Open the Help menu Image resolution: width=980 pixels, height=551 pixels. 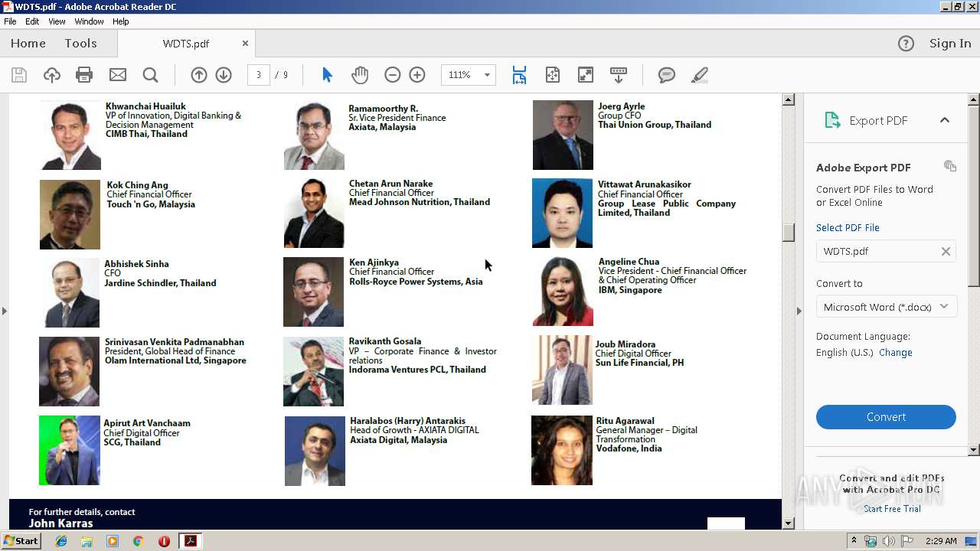click(x=121, y=21)
